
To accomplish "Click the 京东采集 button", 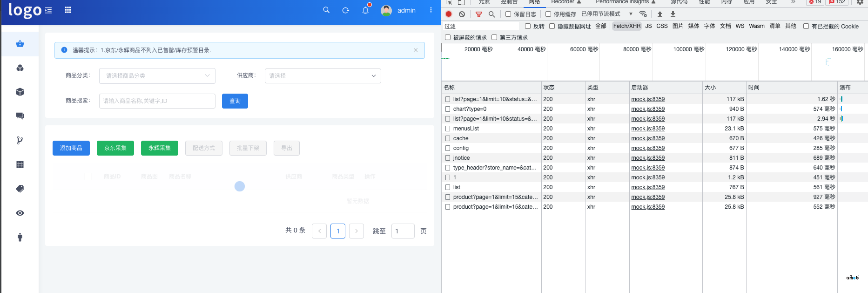I will coord(115,148).
